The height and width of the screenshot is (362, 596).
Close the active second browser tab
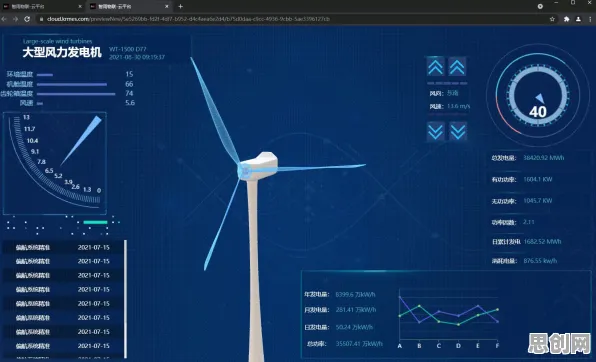166,6
